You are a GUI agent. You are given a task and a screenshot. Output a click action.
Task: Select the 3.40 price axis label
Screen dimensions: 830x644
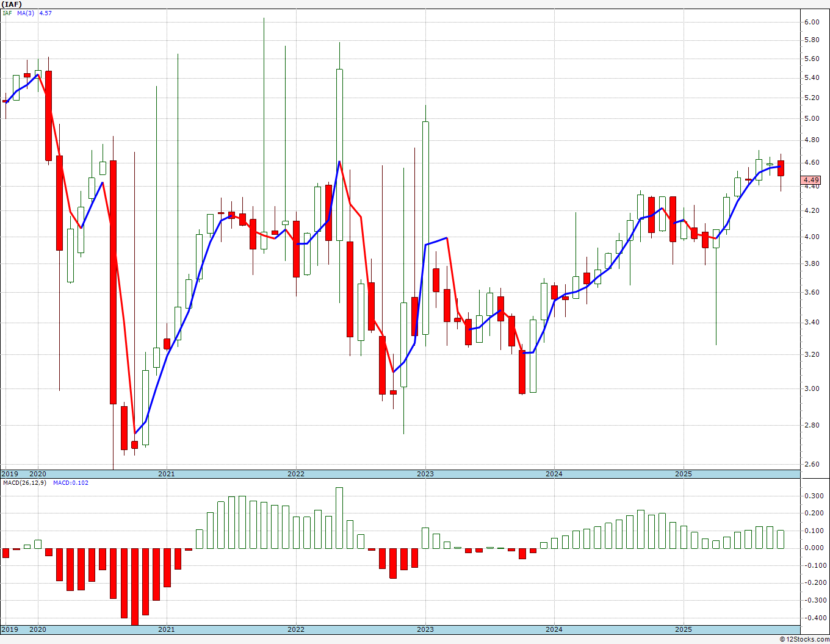coord(812,323)
